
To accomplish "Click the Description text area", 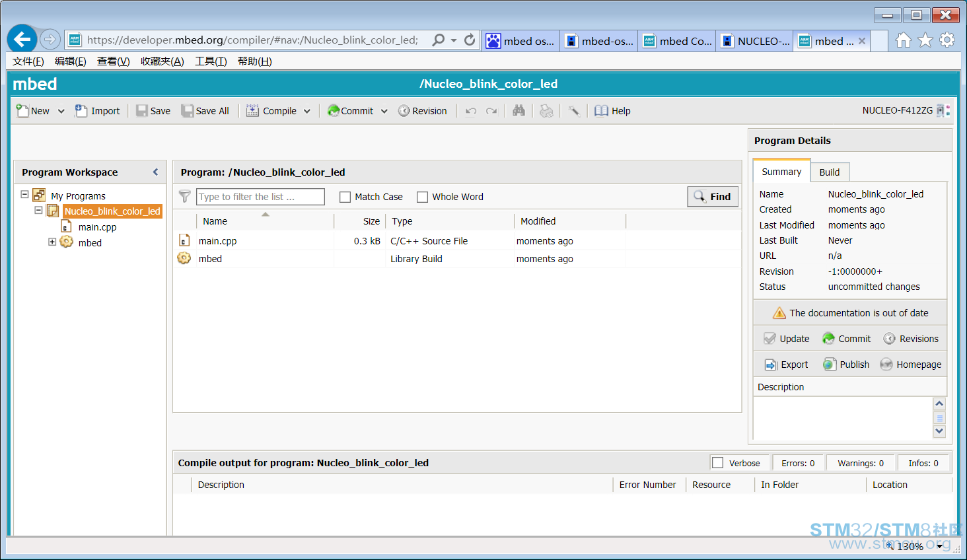I will [843, 418].
